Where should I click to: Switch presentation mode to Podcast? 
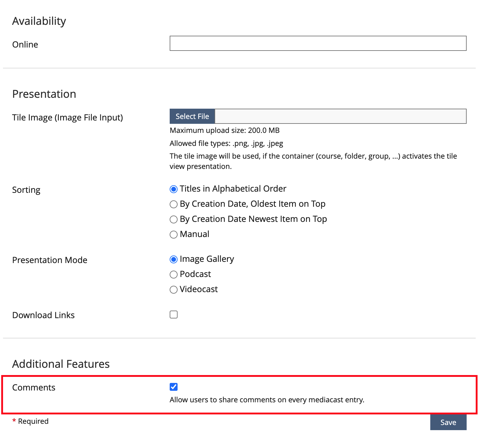174,275
